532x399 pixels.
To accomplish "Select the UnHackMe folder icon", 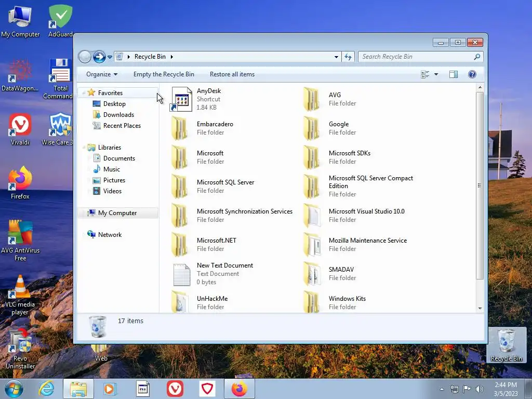I will click(x=179, y=302).
